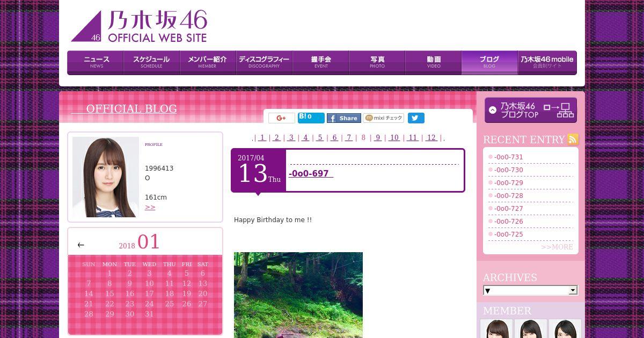Select calendar date 1
This screenshot has height=338, width=644.
click(109, 273)
